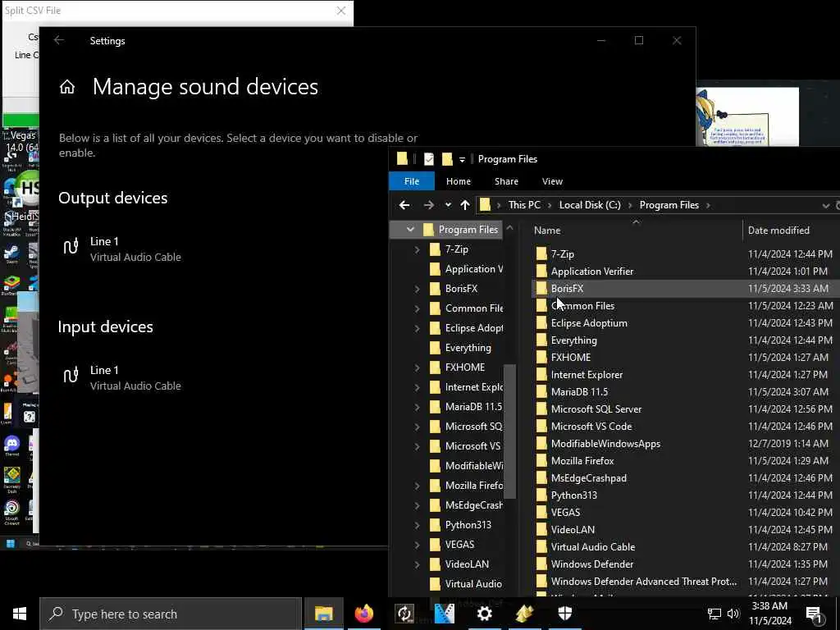Click the network tray icon
Screen dimensions: 840x630
click(x=714, y=614)
